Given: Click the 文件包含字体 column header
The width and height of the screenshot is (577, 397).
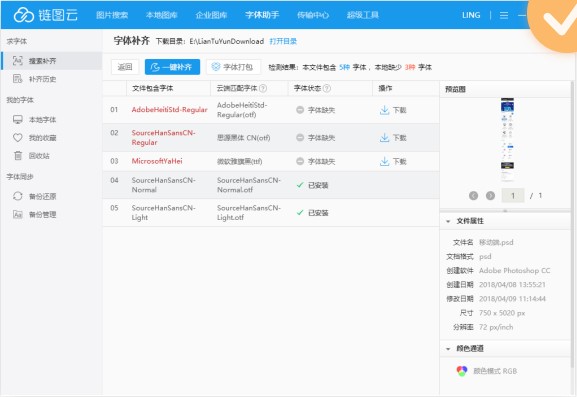Looking at the screenshot, I should (x=152, y=88).
